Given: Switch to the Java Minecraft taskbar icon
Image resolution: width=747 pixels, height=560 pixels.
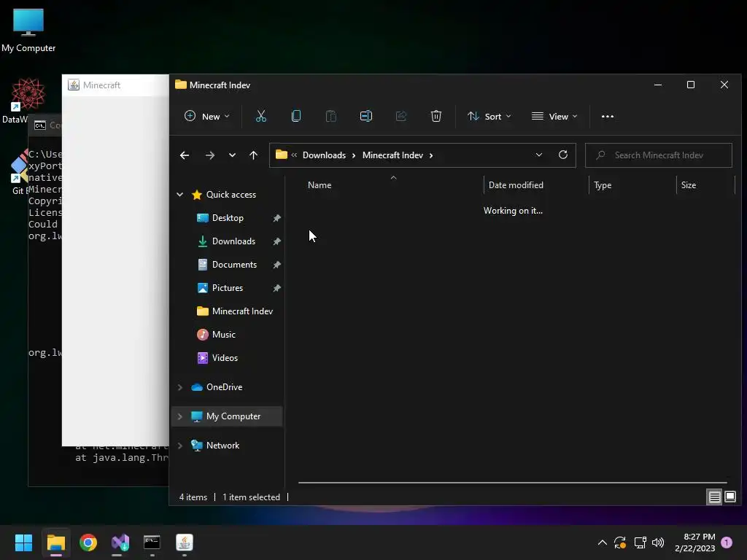Looking at the screenshot, I should (185, 542).
